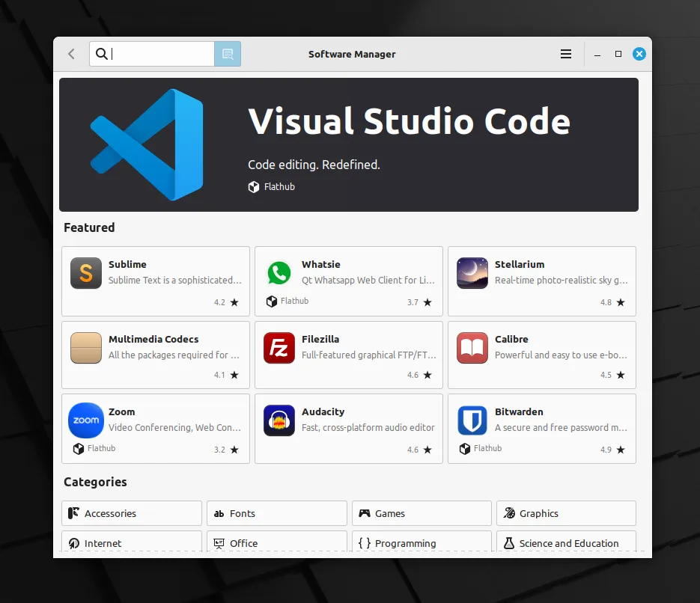Open the Science and Education category
Image resolution: width=700 pixels, height=603 pixels.
coord(566,542)
